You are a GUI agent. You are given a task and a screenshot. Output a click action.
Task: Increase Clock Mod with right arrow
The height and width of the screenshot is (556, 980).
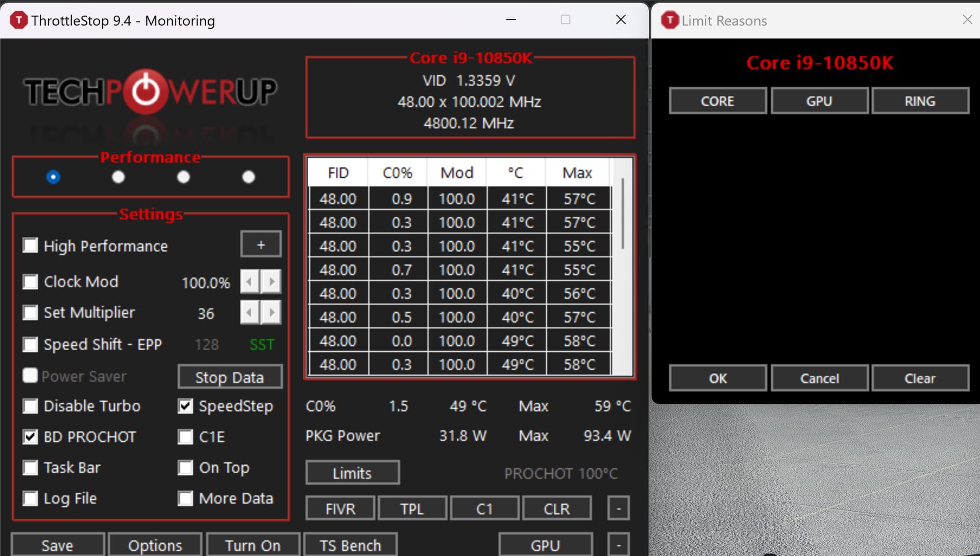click(x=271, y=282)
